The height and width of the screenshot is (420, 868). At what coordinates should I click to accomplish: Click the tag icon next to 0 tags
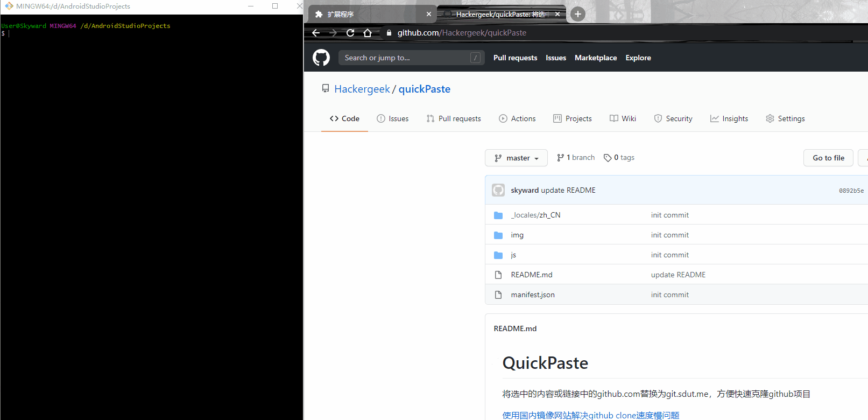608,158
